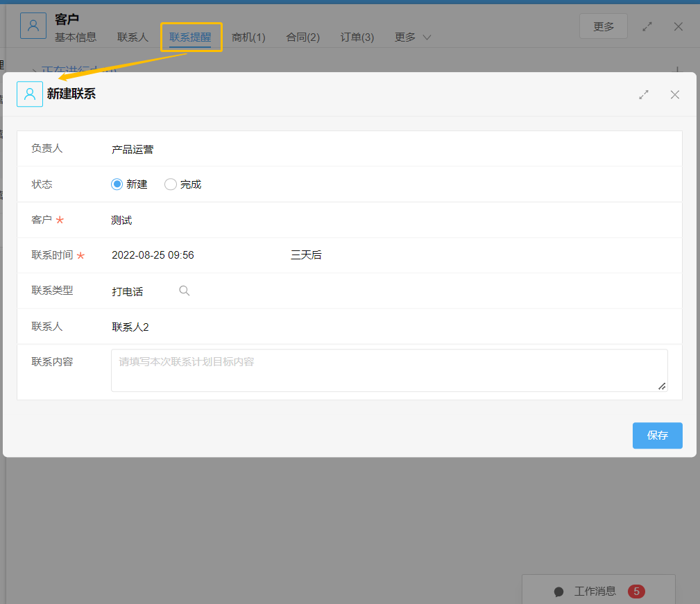Screen dimensions: 700x604
Task: Click the 新建联系 dialog avatar icon
Action: tap(30, 94)
